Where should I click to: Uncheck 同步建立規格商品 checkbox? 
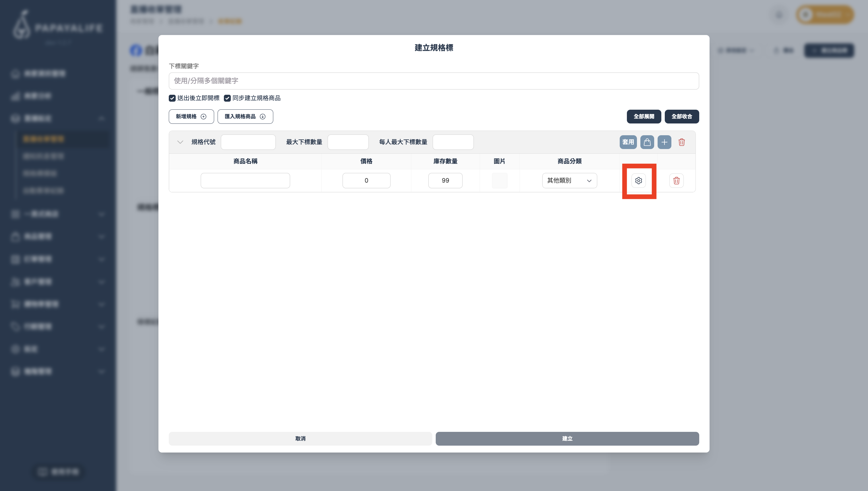[x=227, y=98]
